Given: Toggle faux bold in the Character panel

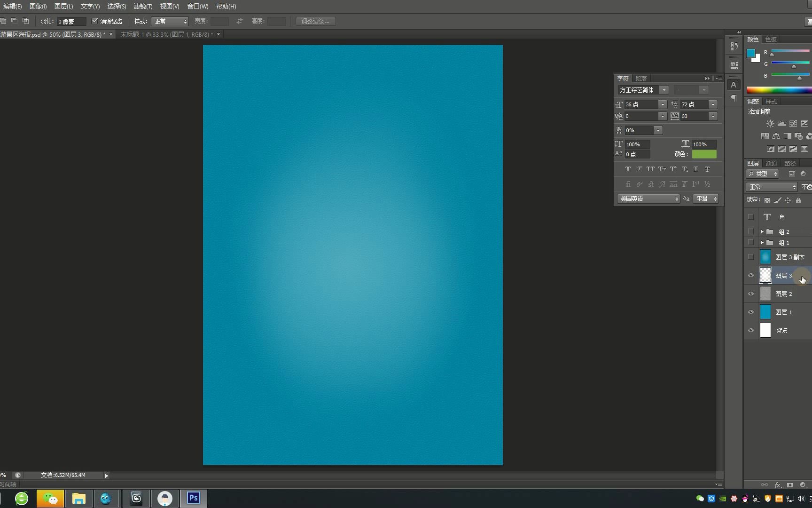Looking at the screenshot, I should tap(628, 169).
